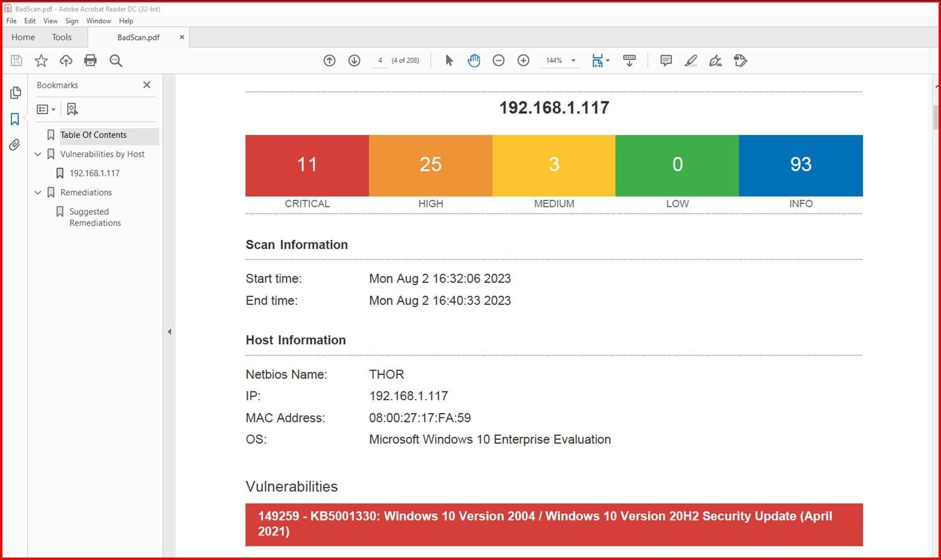Click the OS value Microsoft Windows 10
Viewport: 941px width, 560px height.
pyautogui.click(x=490, y=439)
